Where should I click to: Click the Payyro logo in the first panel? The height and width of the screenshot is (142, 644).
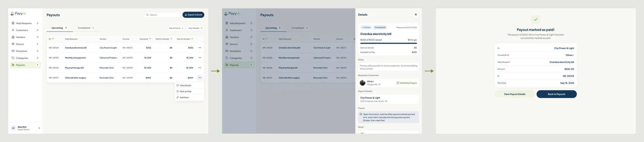(x=18, y=13)
